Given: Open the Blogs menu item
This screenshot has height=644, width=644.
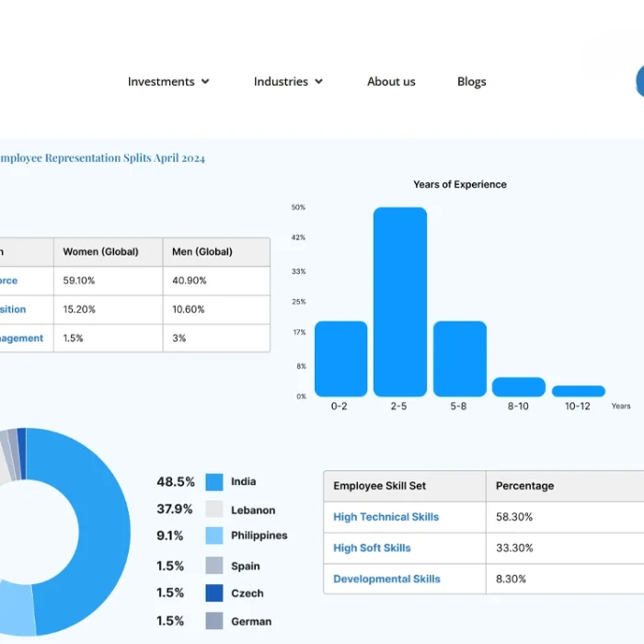Looking at the screenshot, I should (x=471, y=82).
